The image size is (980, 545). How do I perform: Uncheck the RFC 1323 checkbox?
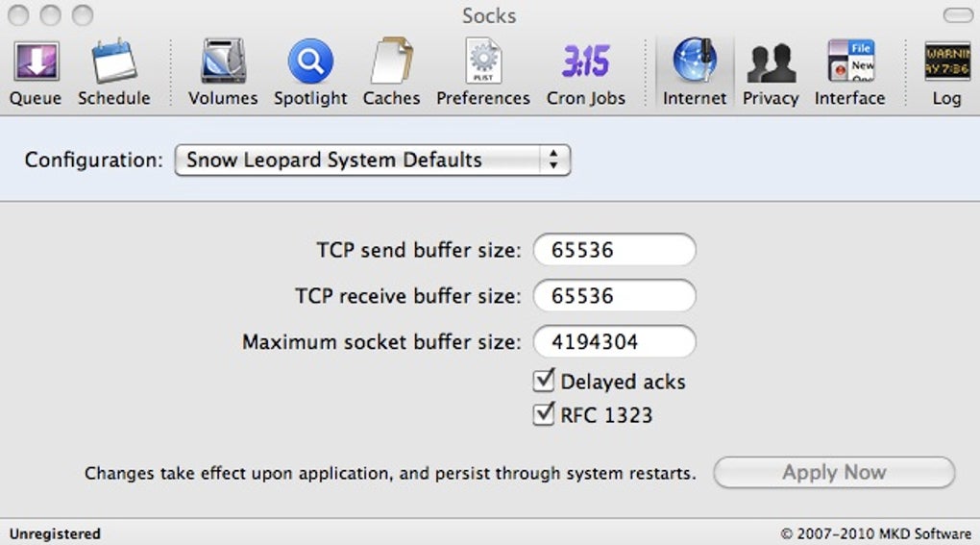[x=545, y=414]
